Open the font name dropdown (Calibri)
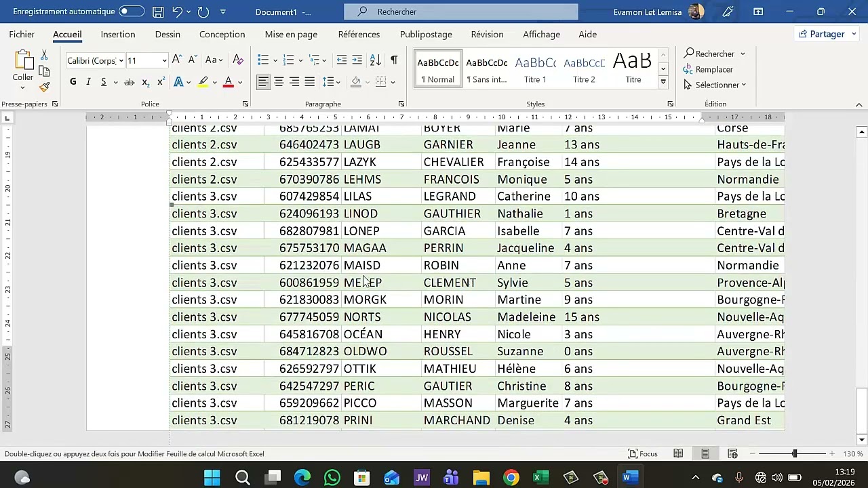This screenshot has height=488, width=868. point(121,61)
